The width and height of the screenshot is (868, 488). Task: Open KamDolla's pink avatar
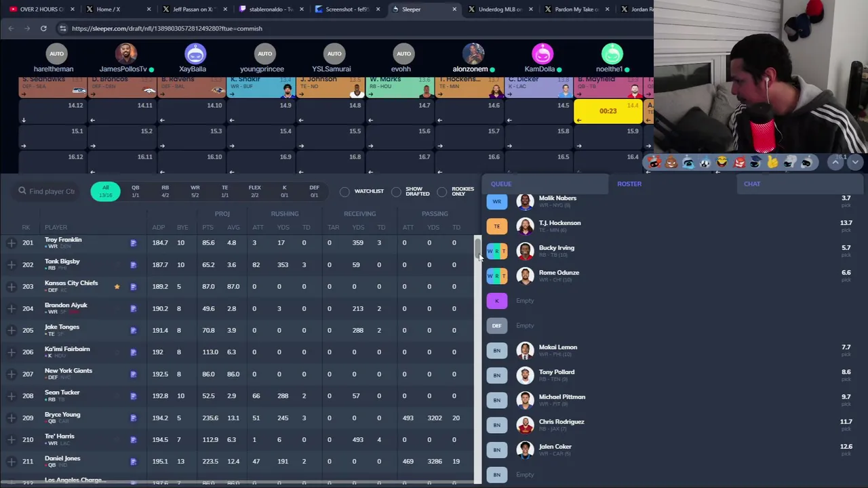542,54
